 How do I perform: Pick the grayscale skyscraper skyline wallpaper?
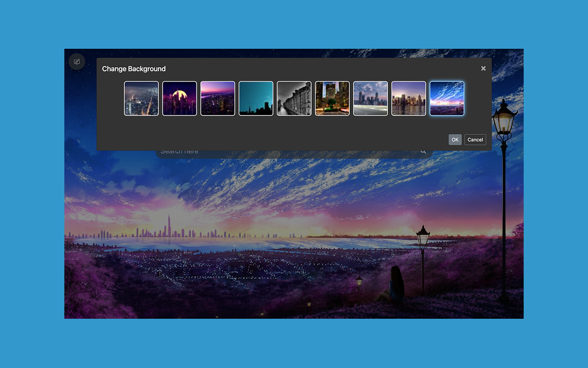click(370, 98)
